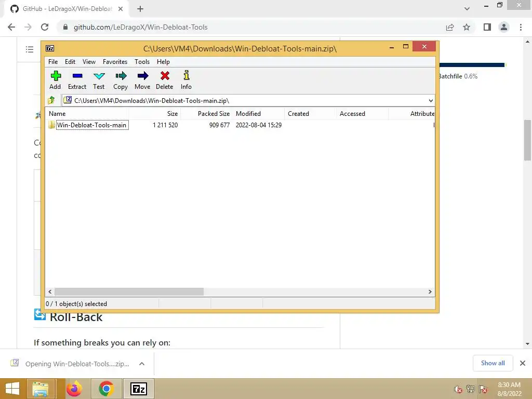Open the Action Center flag icon

click(484, 389)
